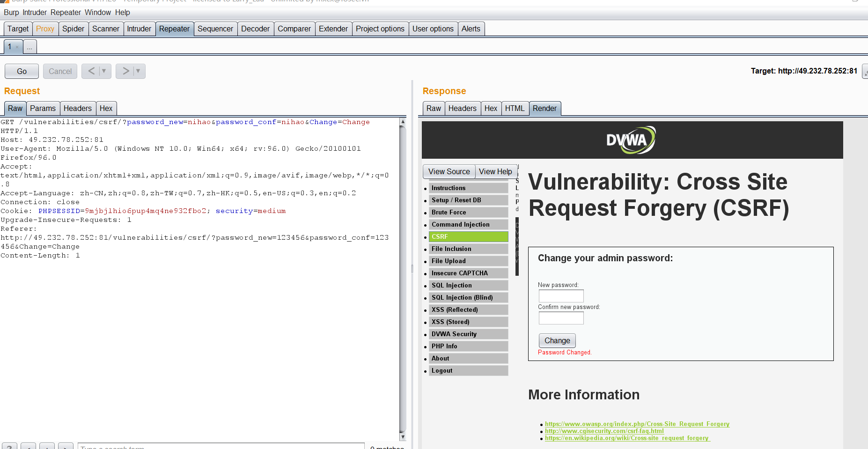The height and width of the screenshot is (449, 868).
Task: Open the Alerts tab
Action: tap(471, 29)
